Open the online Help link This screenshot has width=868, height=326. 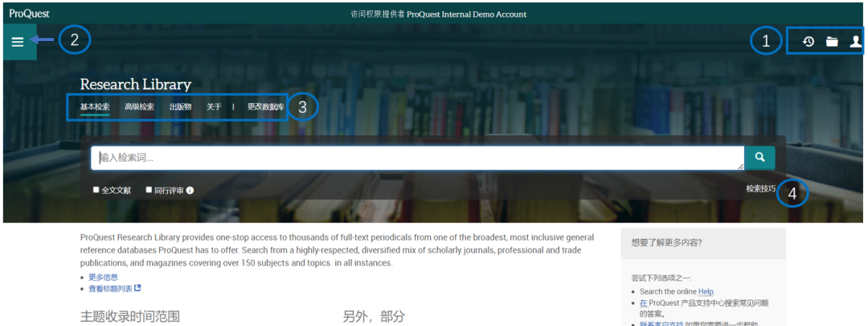[706, 291]
